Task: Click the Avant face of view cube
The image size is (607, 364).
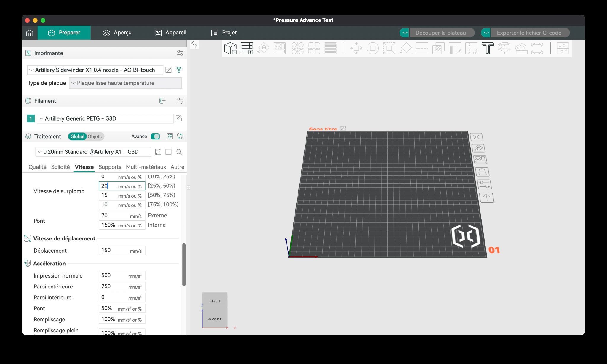Action: [x=215, y=319]
